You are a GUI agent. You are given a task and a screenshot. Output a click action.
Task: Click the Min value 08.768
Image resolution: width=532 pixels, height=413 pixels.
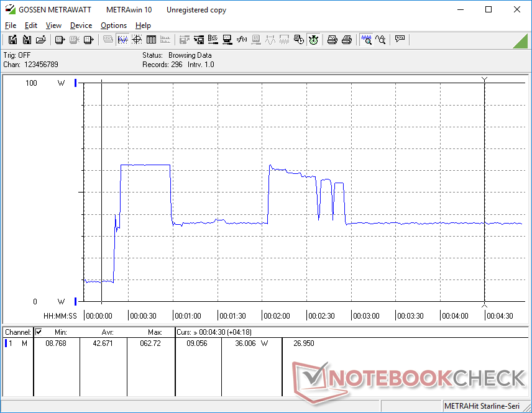pyautogui.click(x=56, y=343)
